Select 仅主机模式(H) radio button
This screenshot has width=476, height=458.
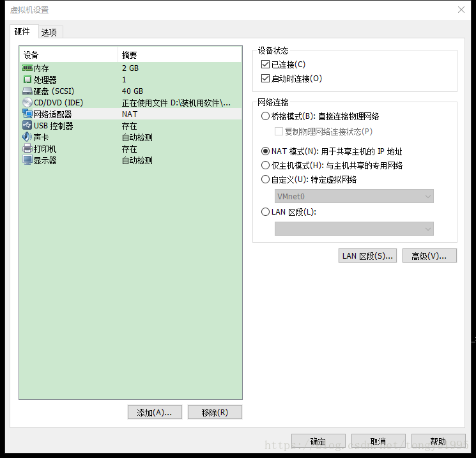(x=265, y=165)
